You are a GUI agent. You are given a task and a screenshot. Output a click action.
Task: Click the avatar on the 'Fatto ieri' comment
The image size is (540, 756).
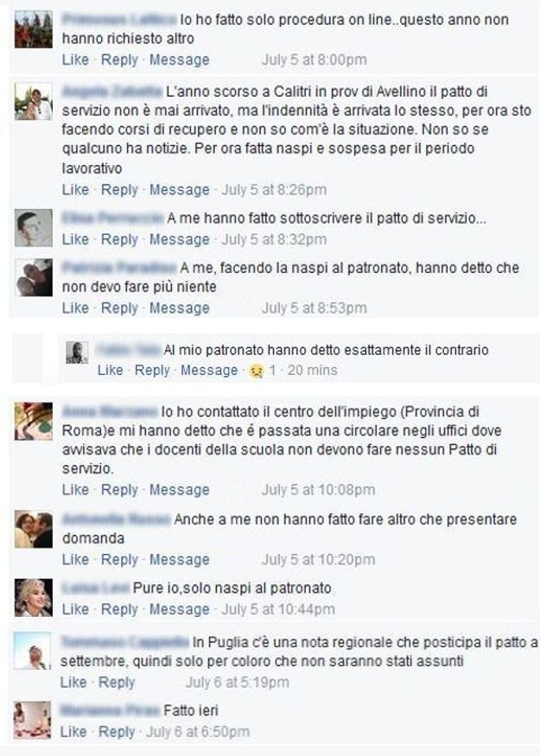pyautogui.click(x=32, y=720)
